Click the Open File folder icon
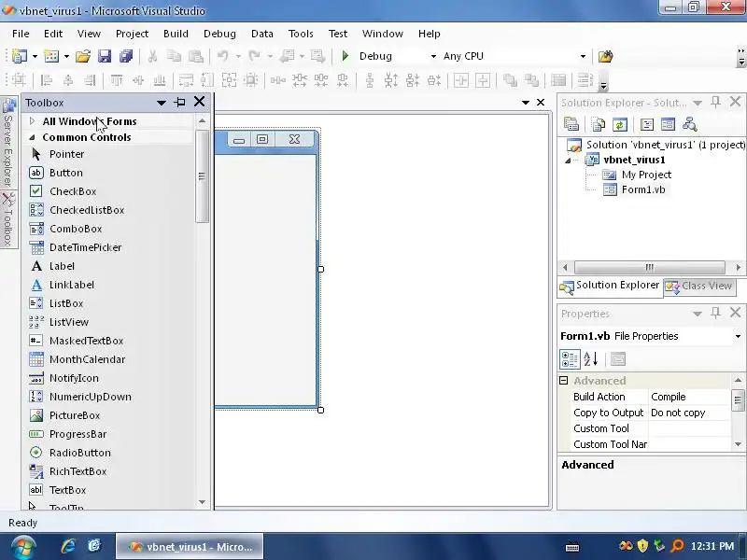This screenshot has height=560, width=747. 83,56
